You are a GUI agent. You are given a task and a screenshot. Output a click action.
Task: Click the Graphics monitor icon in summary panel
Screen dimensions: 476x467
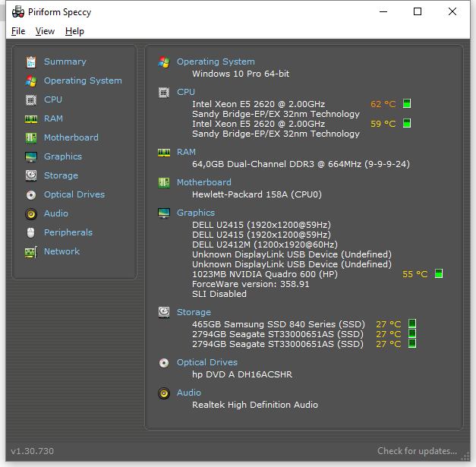click(164, 213)
